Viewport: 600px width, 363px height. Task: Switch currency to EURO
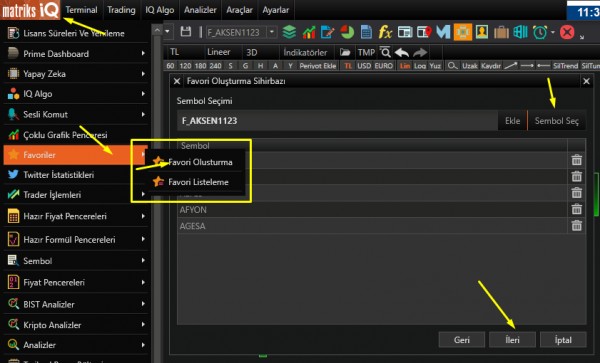tap(384, 66)
